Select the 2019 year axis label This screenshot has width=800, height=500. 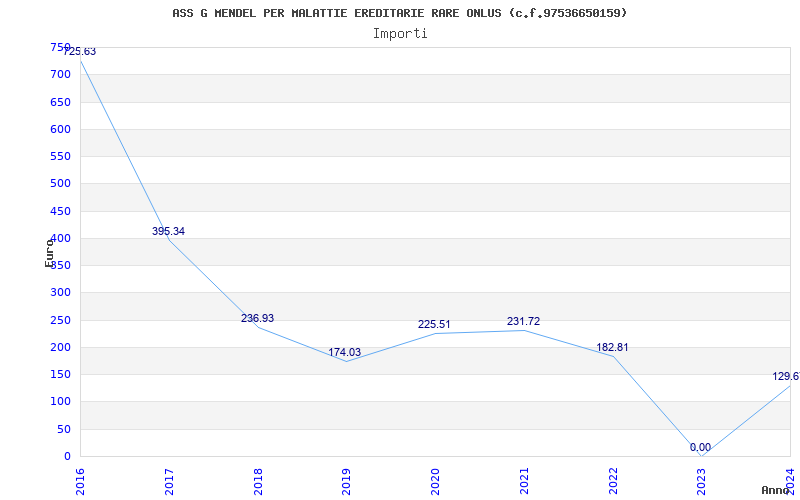pyautogui.click(x=346, y=482)
